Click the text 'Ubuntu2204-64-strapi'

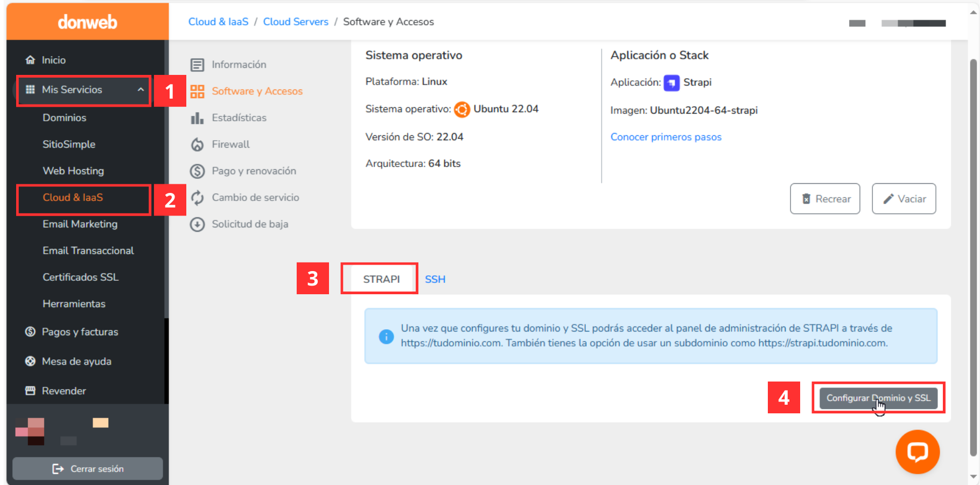(x=704, y=110)
